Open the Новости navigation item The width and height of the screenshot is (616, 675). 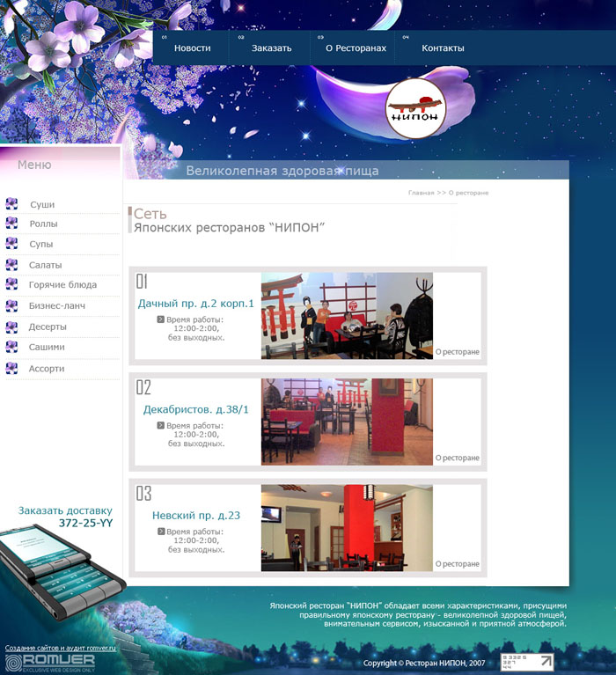tap(192, 48)
